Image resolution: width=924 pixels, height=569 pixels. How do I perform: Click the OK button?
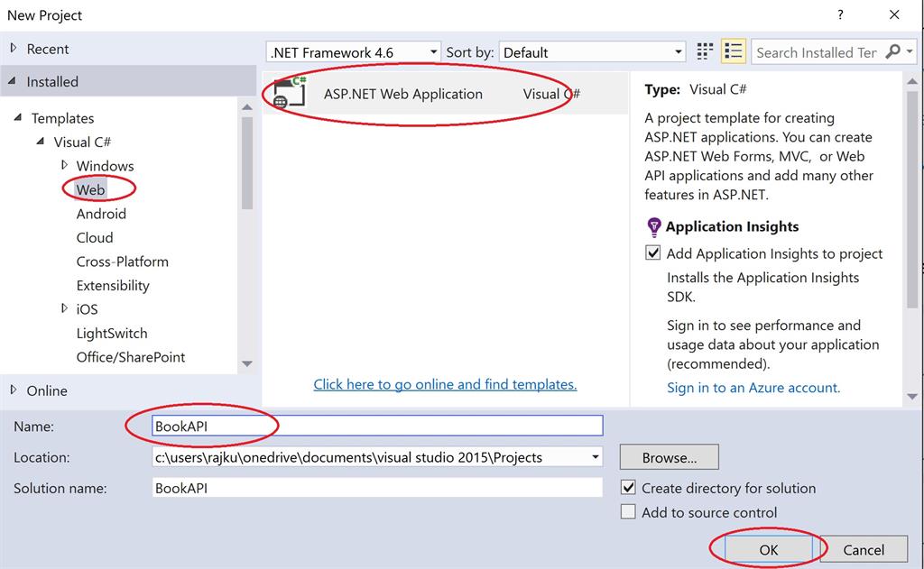coord(769,549)
